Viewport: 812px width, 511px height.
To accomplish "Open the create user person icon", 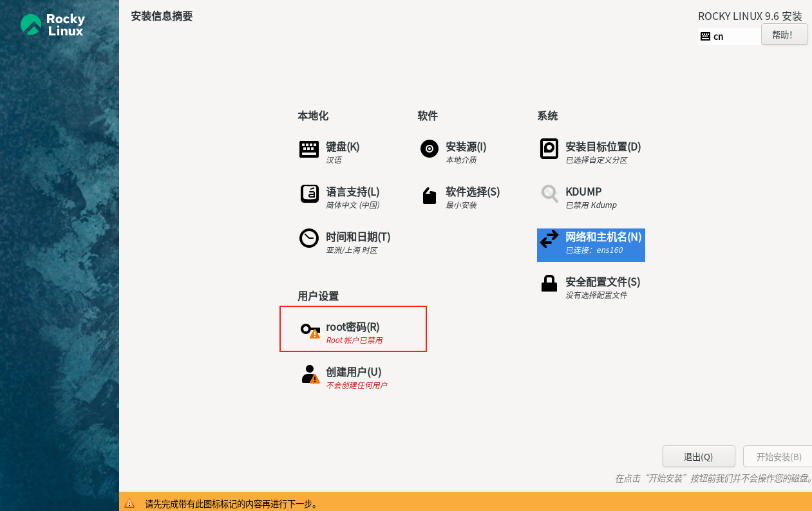I will tap(310, 375).
